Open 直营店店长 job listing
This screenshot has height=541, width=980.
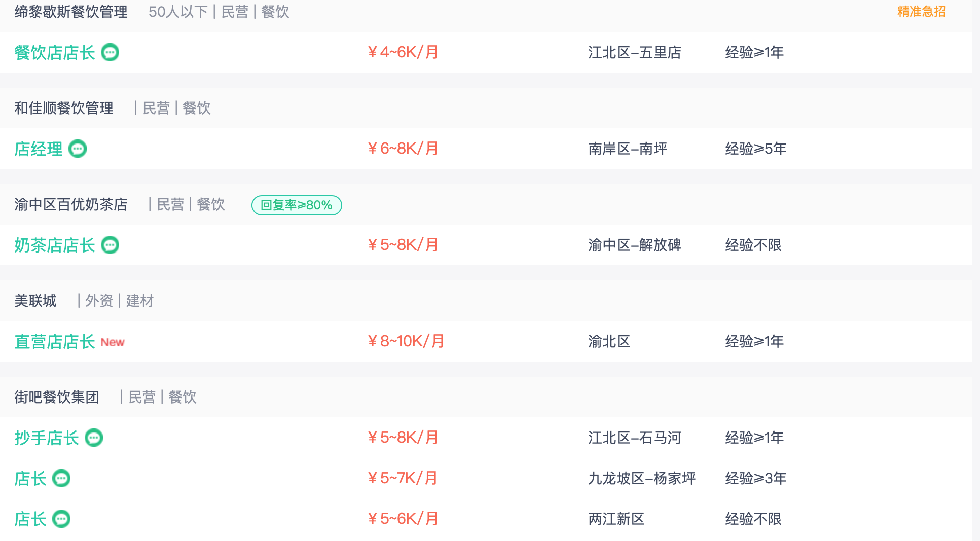point(55,341)
